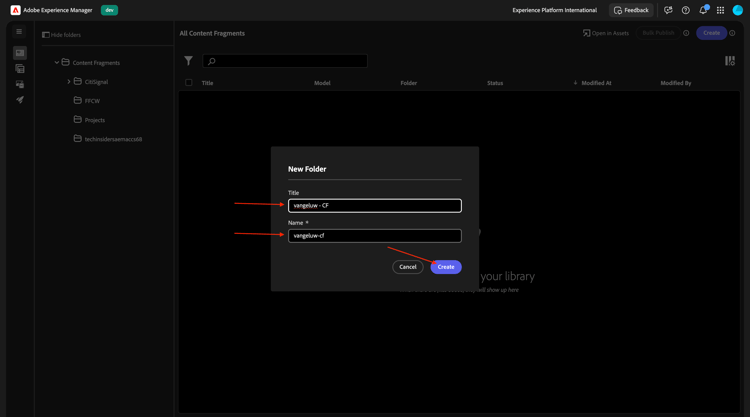The image size is (750, 417).
Task: Sort by Title column
Action: point(208,83)
